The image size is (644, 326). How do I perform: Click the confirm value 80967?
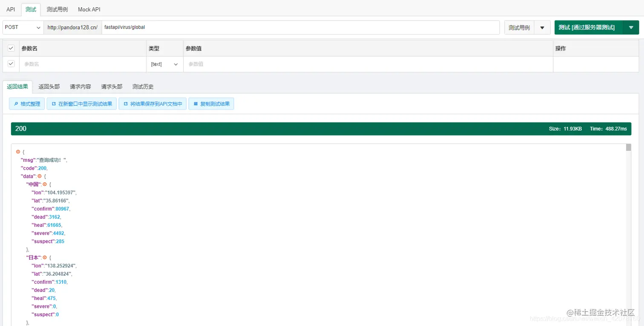pos(63,208)
